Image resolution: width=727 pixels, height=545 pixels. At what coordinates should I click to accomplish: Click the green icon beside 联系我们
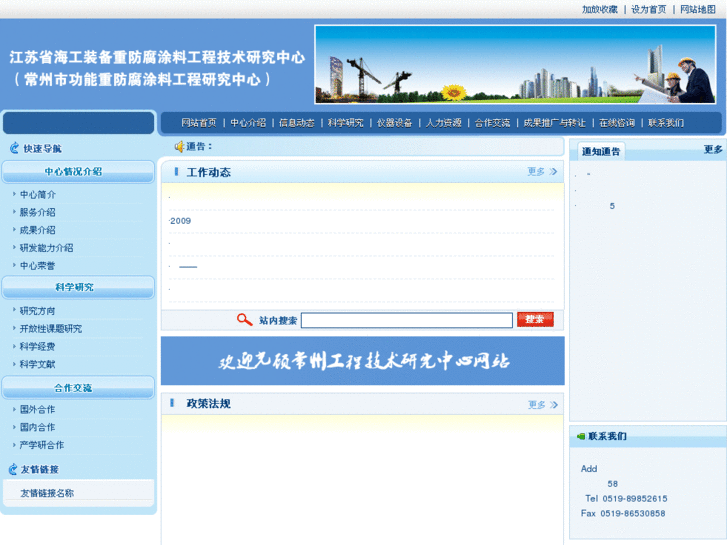580,436
